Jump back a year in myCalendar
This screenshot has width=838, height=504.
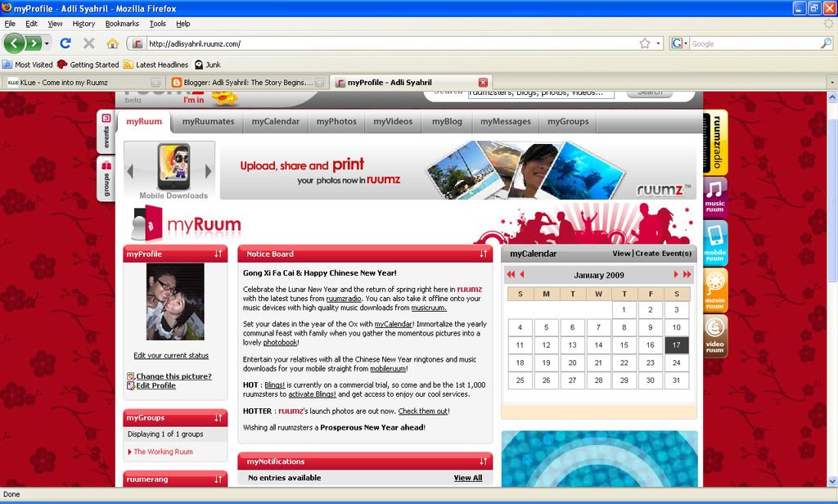(x=511, y=275)
